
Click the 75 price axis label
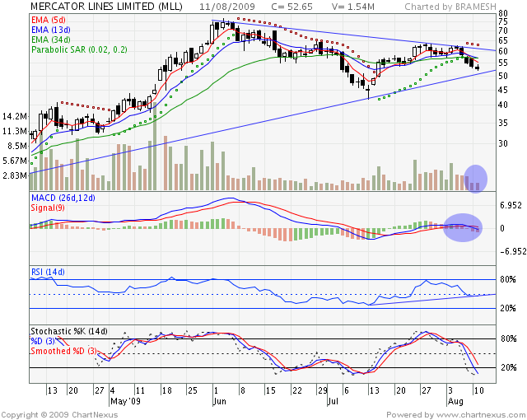(x=503, y=22)
